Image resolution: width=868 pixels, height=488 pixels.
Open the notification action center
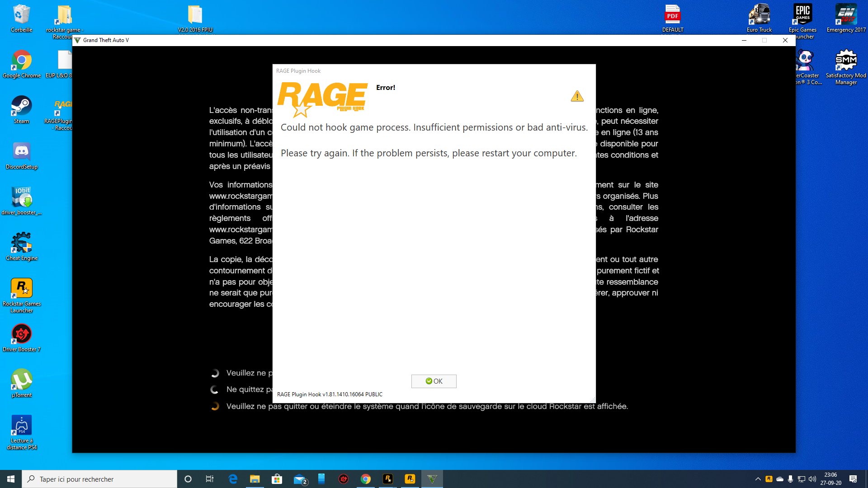click(853, 479)
